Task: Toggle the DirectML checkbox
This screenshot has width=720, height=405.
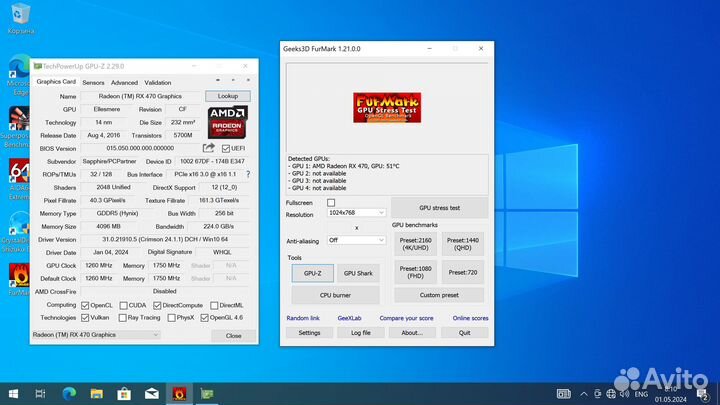Action: [x=214, y=305]
